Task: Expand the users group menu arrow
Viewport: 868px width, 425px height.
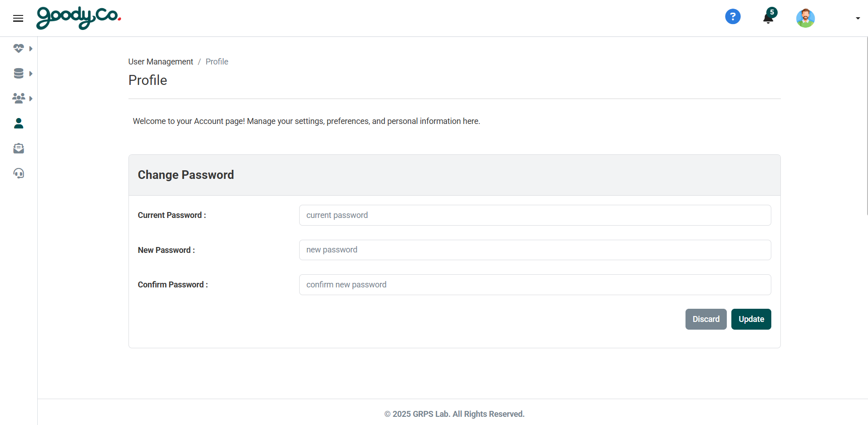Action: point(31,99)
